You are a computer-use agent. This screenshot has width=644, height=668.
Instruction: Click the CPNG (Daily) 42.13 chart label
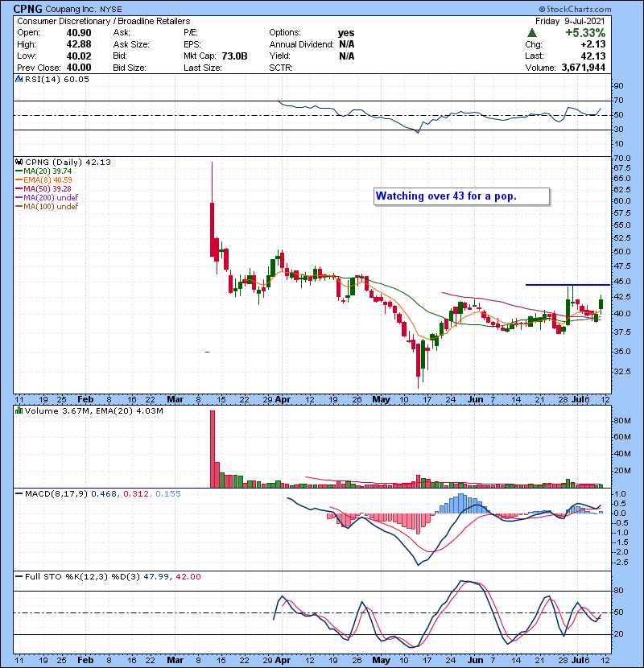(x=68, y=163)
